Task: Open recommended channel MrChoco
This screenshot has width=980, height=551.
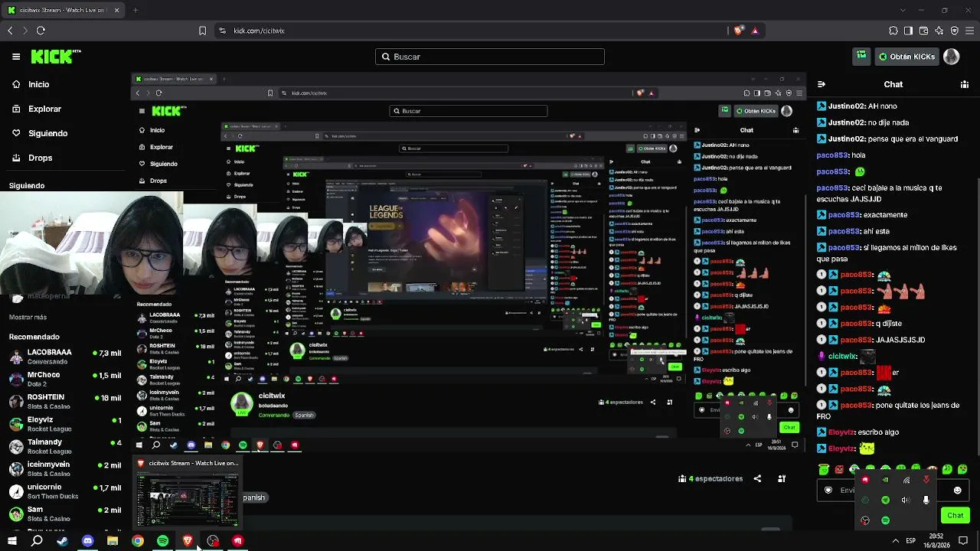Action: [x=65, y=379]
